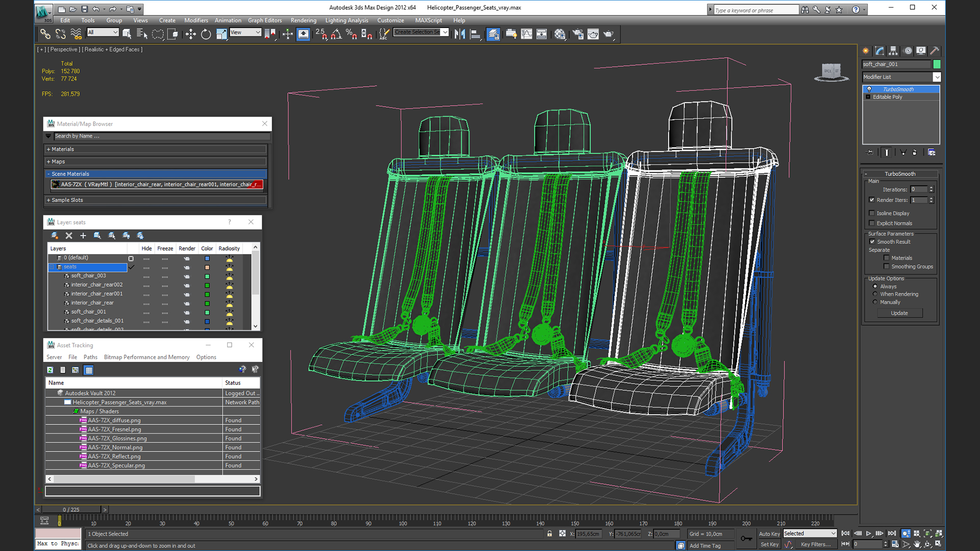Toggle the Angle Snap icon

click(x=336, y=34)
